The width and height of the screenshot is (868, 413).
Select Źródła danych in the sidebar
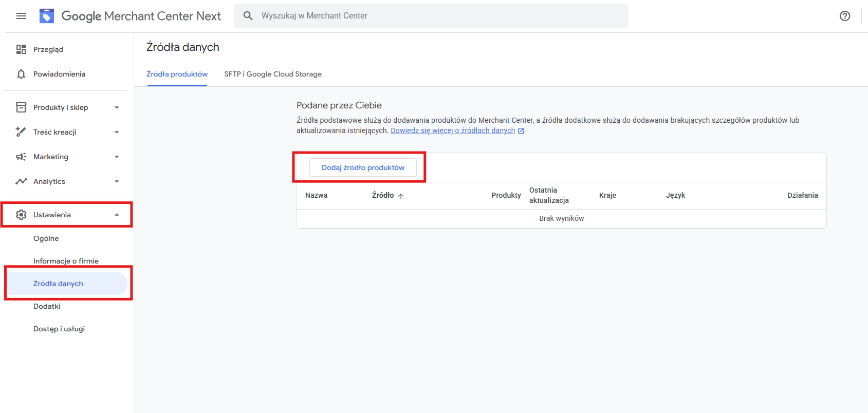66,284
